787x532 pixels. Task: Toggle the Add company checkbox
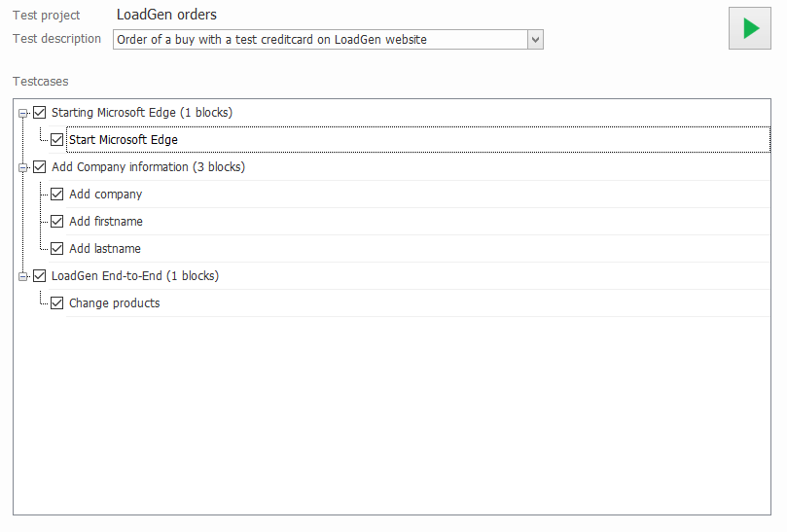pos(57,195)
